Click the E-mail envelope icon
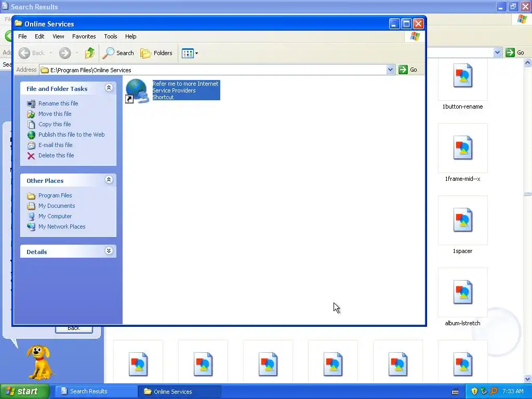 pos(31,145)
